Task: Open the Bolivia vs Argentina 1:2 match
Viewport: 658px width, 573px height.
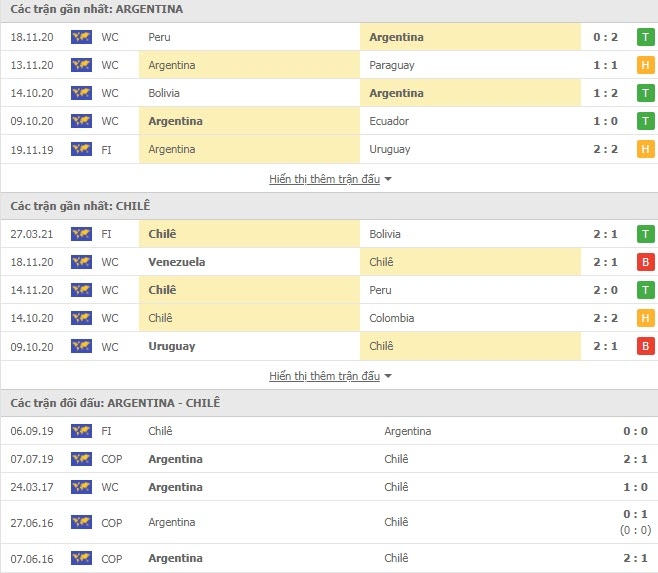Action: (x=329, y=93)
